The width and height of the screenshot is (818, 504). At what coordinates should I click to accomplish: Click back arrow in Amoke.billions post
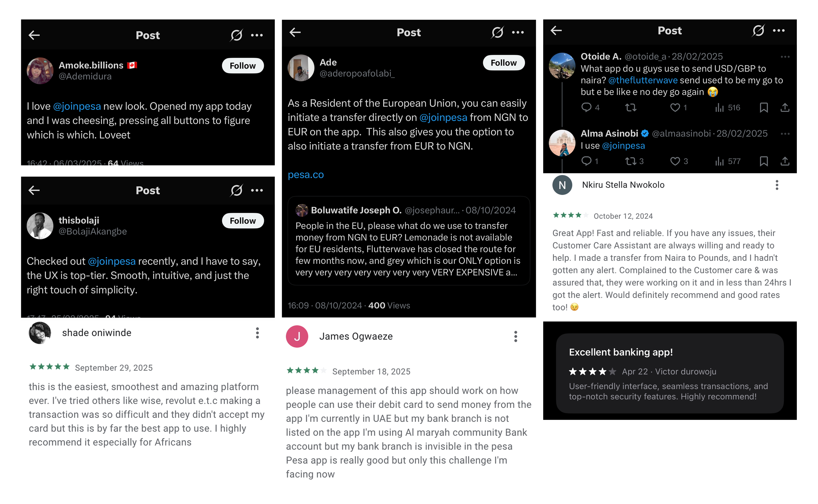click(x=34, y=35)
